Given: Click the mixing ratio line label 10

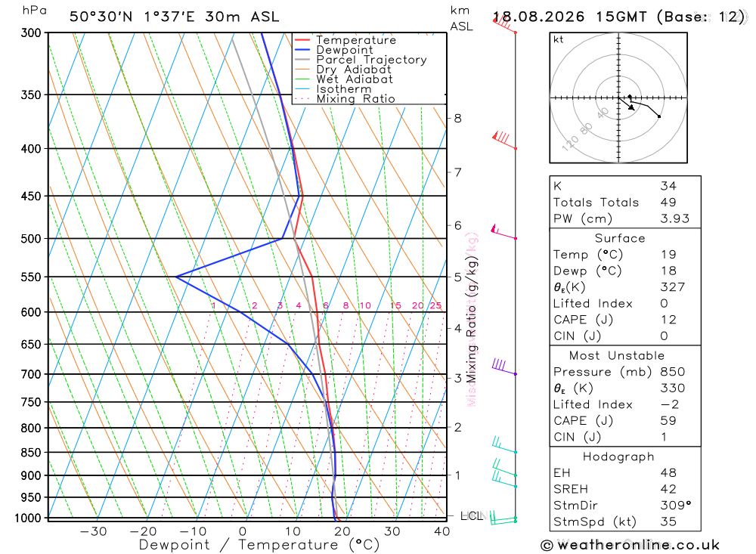Looking at the screenshot, I should (x=365, y=305).
